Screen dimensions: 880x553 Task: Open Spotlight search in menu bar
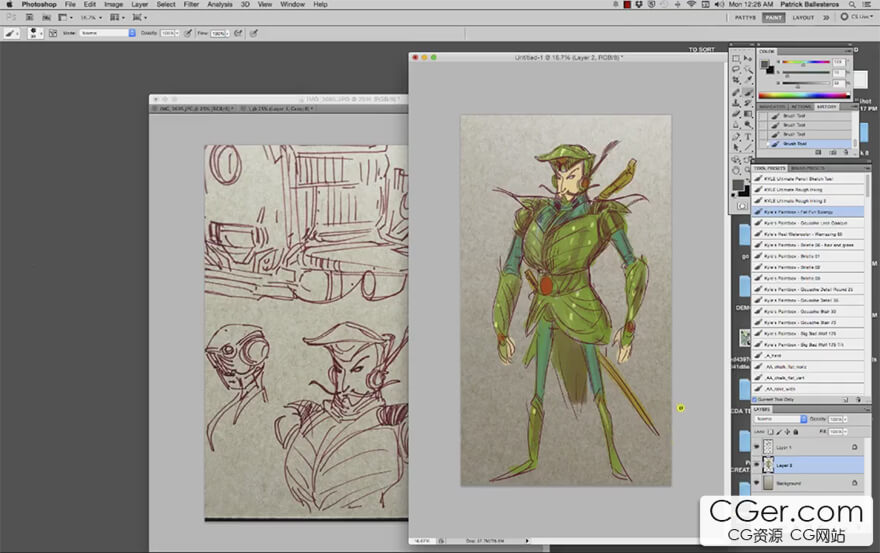click(x=852, y=4)
